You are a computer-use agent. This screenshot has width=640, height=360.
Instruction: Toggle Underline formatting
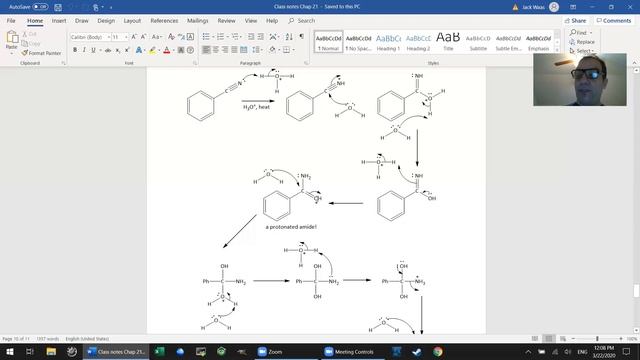point(93,50)
